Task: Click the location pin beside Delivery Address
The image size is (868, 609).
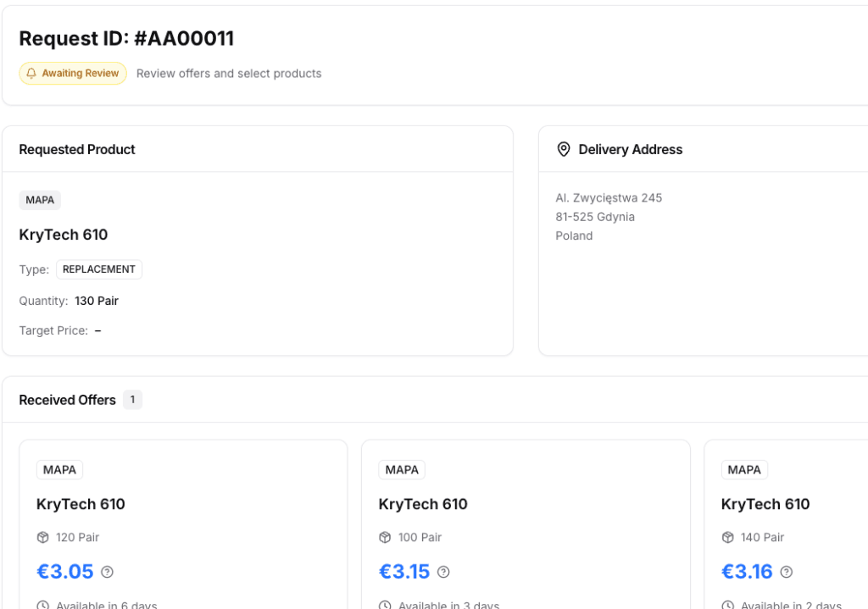Action: (563, 149)
